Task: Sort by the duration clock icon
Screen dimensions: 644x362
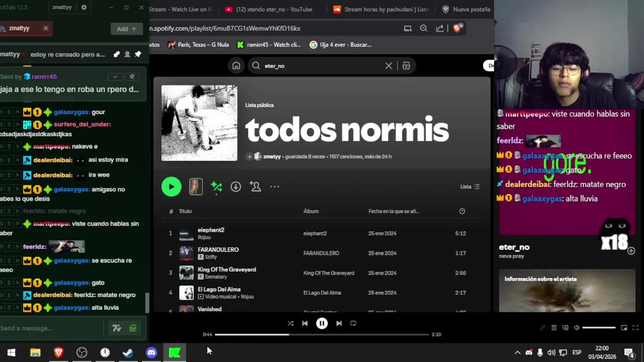Action: 462,211
